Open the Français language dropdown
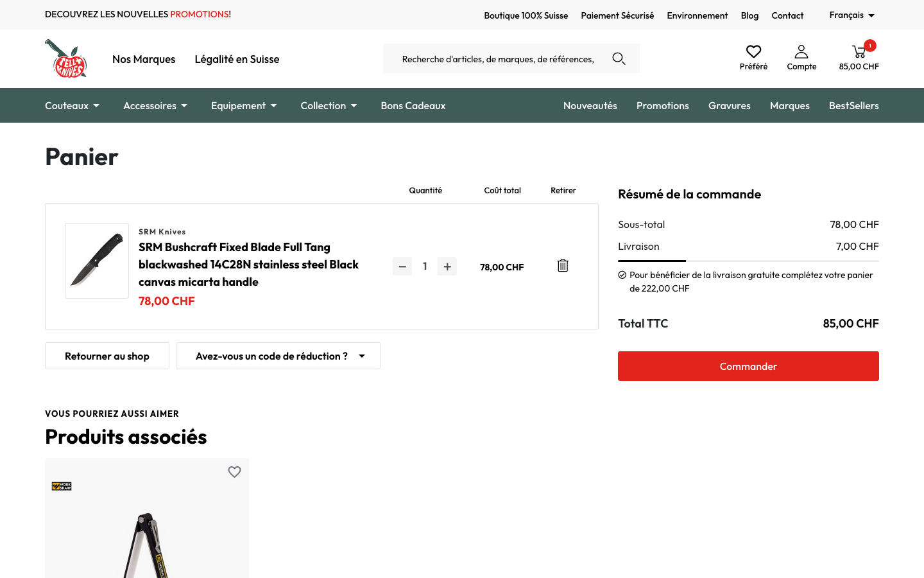Viewport: 924px width, 578px height. [x=851, y=15]
